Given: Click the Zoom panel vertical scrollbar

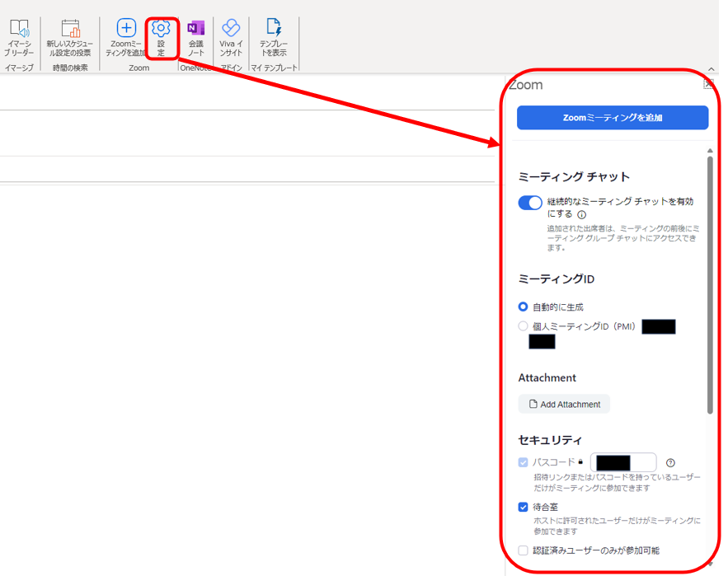Looking at the screenshot, I should click(x=710, y=285).
